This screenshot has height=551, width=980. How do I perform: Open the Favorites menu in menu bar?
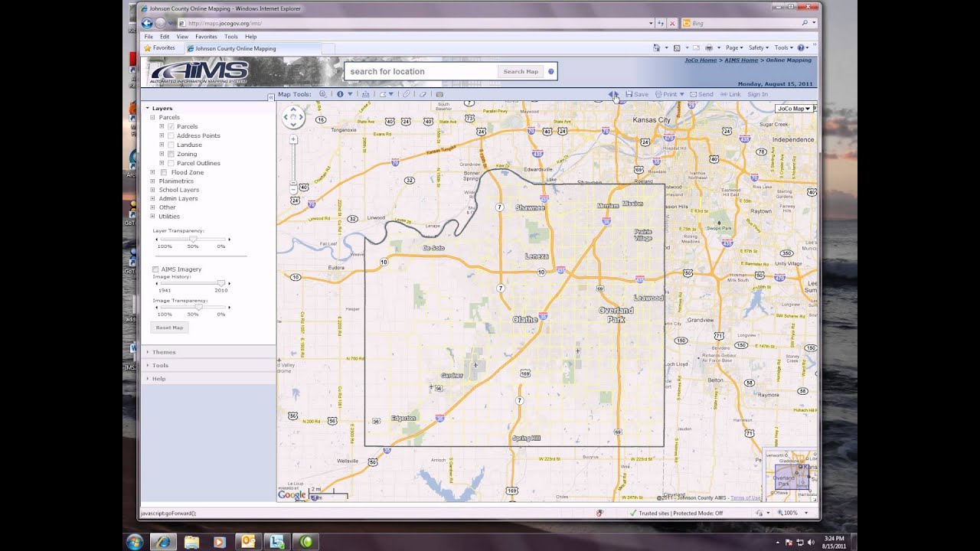[x=206, y=37]
